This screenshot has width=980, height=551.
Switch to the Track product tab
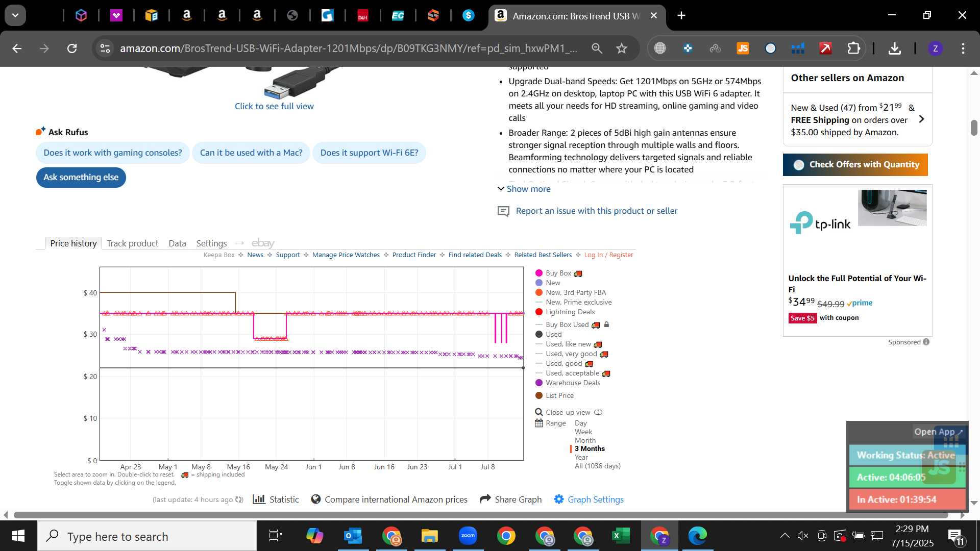[132, 243]
